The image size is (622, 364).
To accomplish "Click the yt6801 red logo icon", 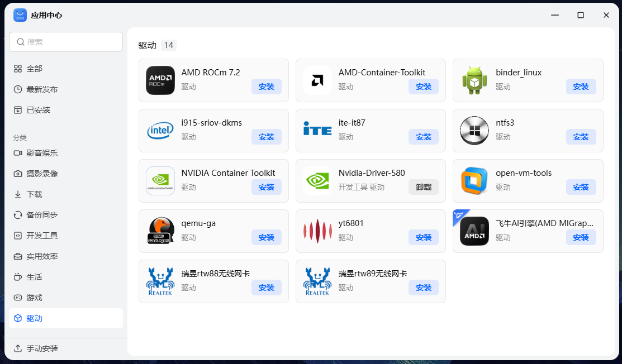I will [317, 231].
